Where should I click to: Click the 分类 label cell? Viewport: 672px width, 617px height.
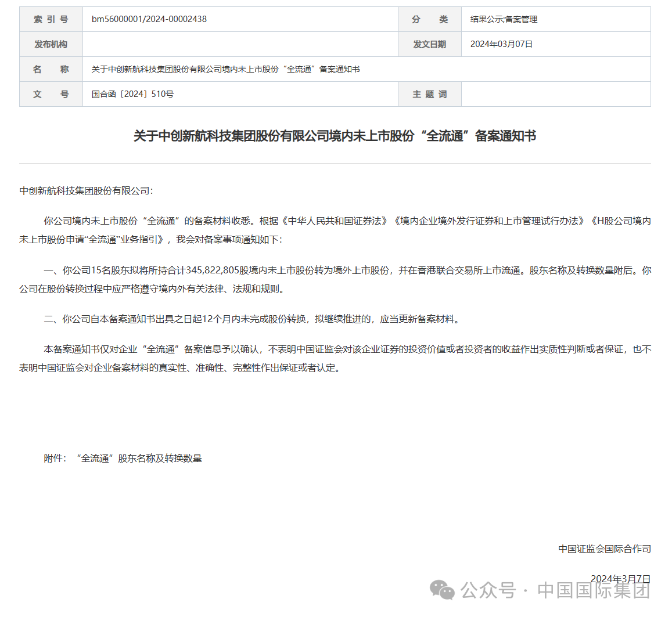click(x=430, y=19)
